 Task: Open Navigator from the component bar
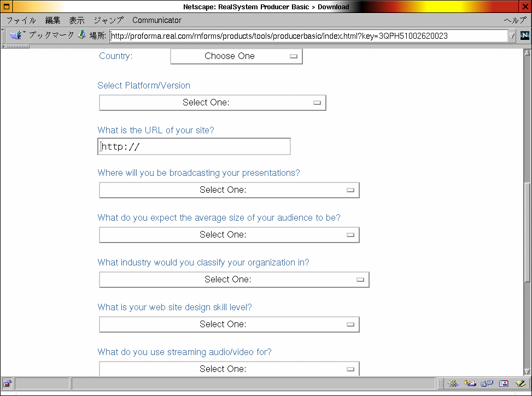click(453, 383)
